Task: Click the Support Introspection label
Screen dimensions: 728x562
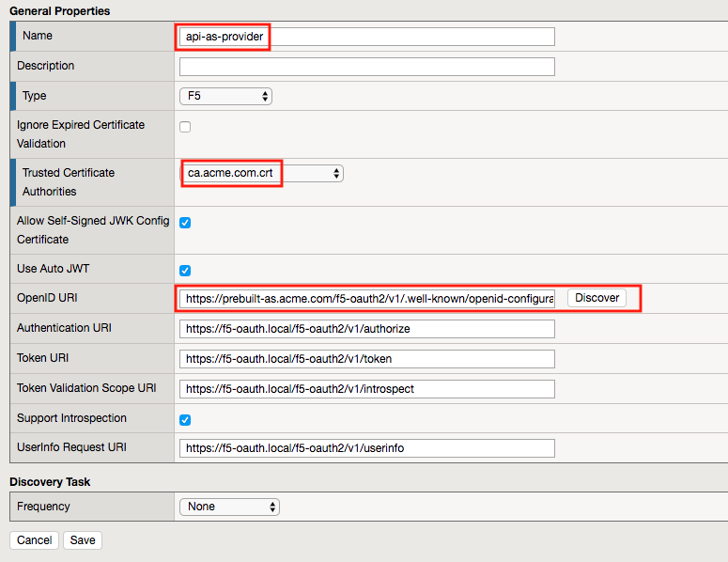Action: (x=71, y=418)
